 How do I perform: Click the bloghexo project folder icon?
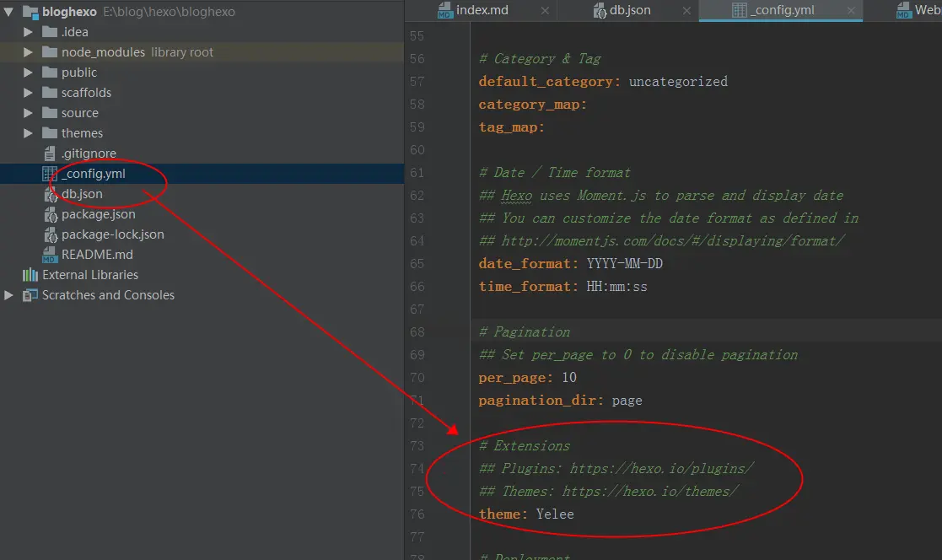click(30, 12)
